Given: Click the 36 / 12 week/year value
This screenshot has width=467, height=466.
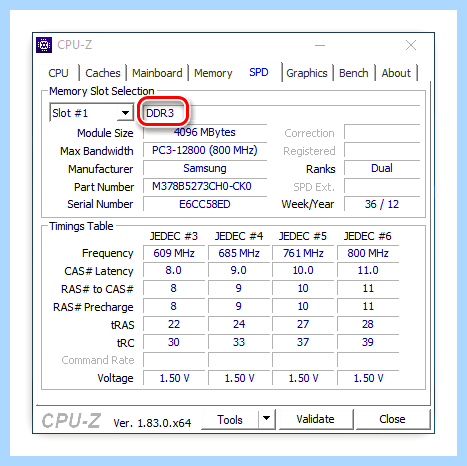Looking at the screenshot, I should [382, 204].
